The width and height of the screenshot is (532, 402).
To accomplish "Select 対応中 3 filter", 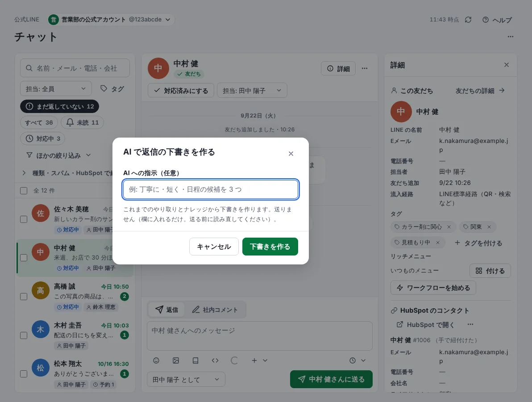I will (43, 138).
